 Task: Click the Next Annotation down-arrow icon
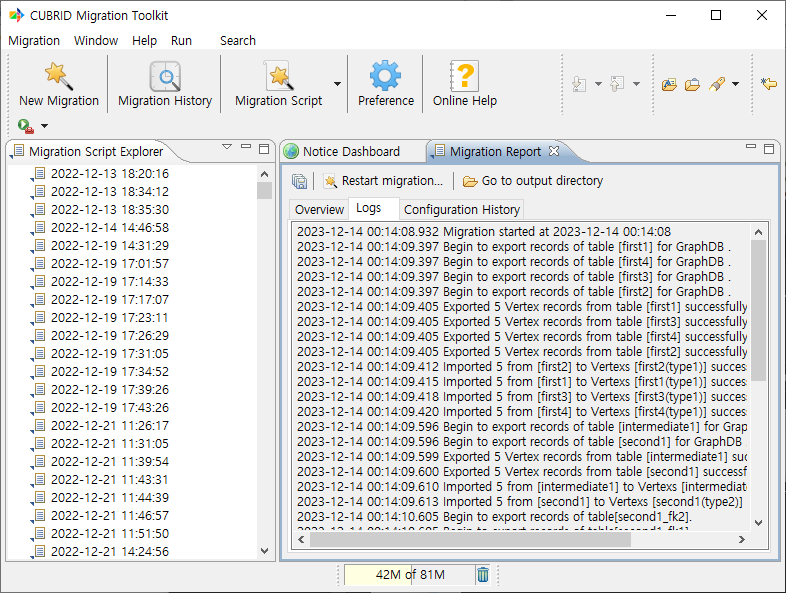pos(579,84)
